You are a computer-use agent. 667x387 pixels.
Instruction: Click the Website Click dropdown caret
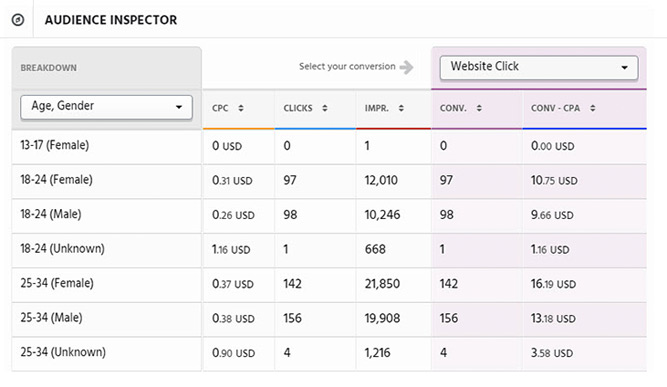tap(624, 68)
